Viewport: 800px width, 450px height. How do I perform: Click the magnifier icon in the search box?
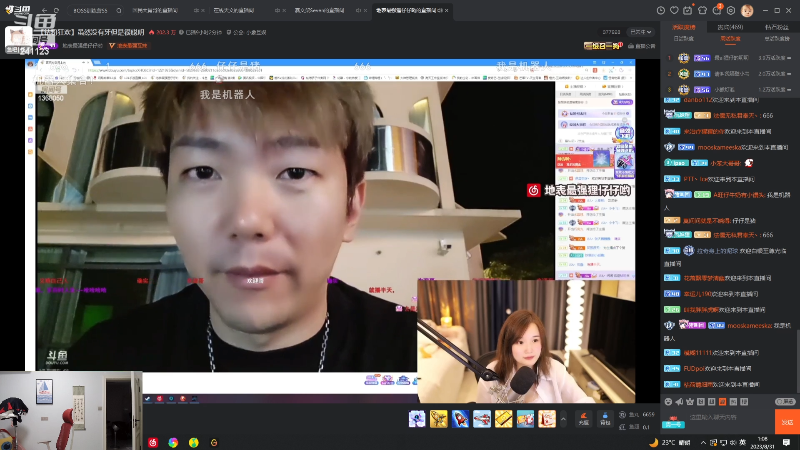(x=118, y=10)
